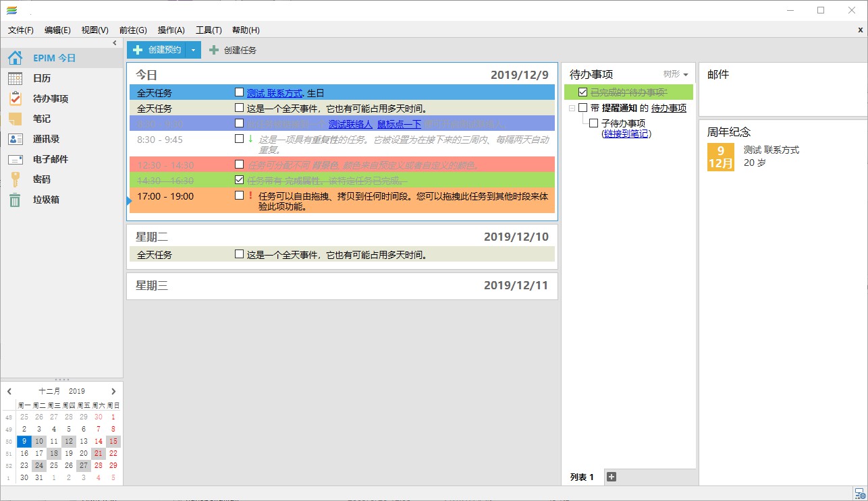The width and height of the screenshot is (868, 501).
Task: Follow the 链接到笔记 link
Action: click(626, 134)
